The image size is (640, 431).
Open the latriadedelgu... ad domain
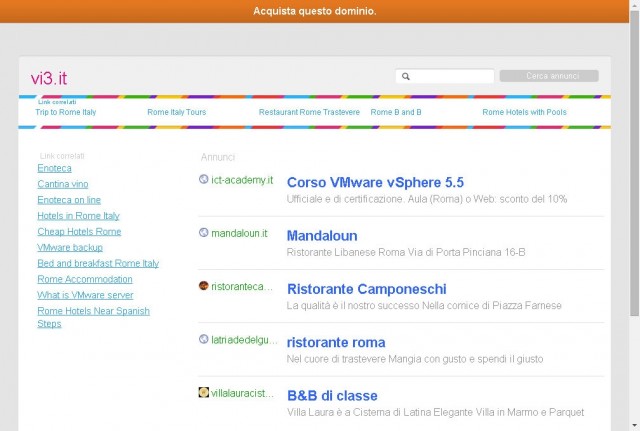pos(244,340)
